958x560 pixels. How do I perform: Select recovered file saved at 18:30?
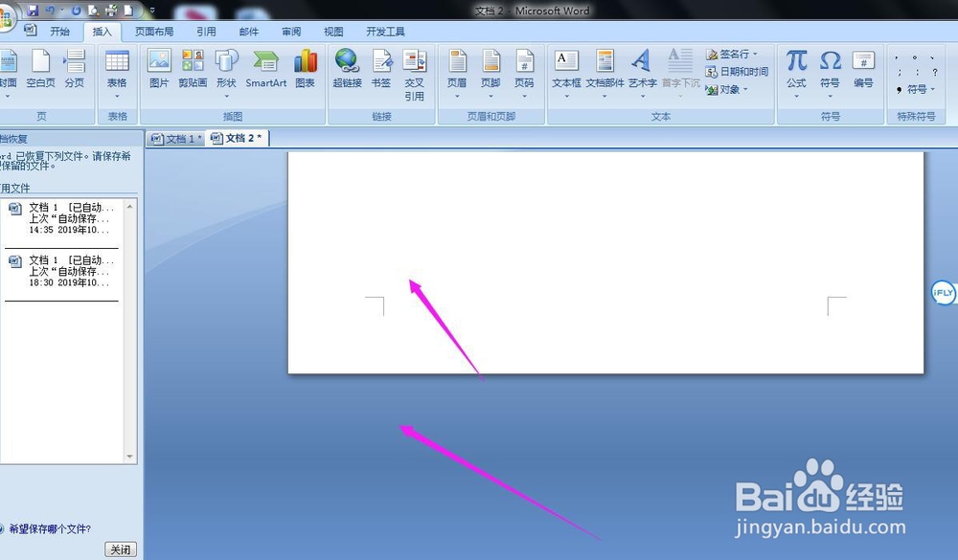(x=61, y=271)
